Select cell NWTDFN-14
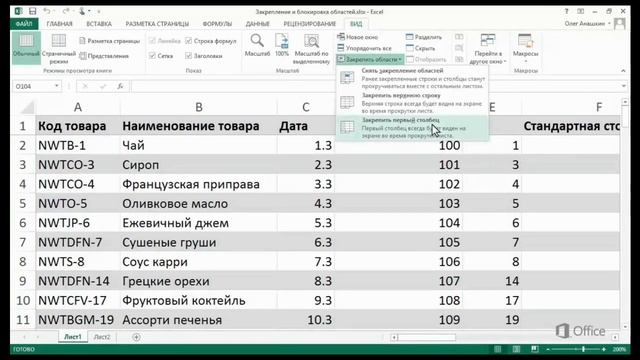Viewport: 640px width, 360px height. click(x=78, y=281)
